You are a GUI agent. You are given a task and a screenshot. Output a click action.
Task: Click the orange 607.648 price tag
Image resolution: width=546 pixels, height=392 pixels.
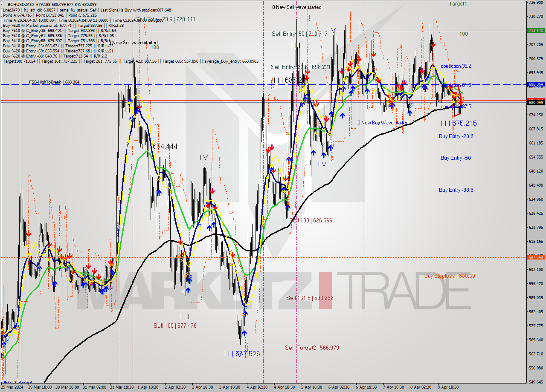(536, 257)
